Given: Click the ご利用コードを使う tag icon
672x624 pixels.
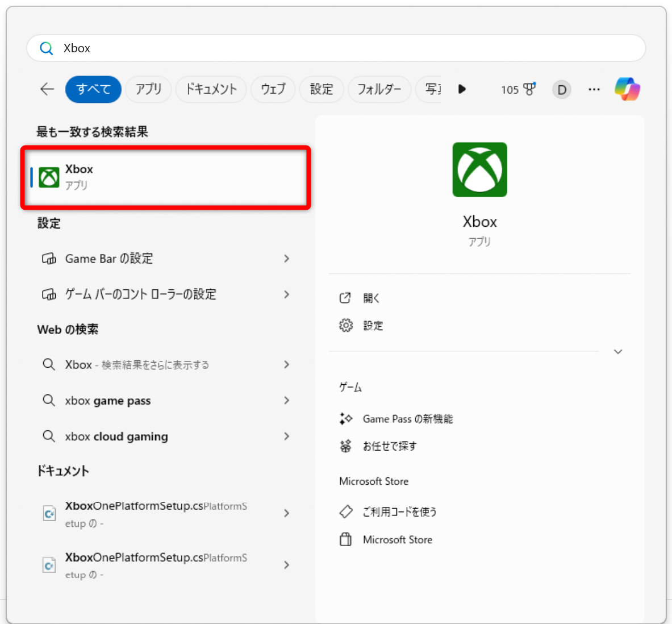Looking at the screenshot, I should coord(346,511).
